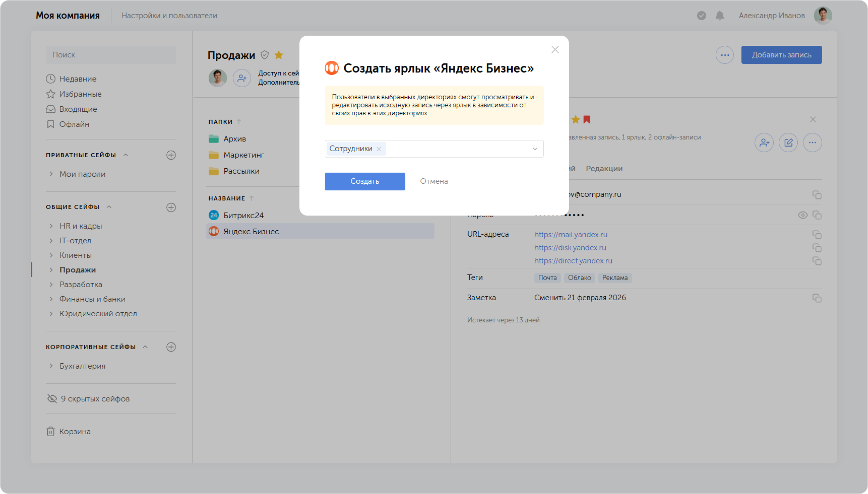The width and height of the screenshot is (868, 494).
Task: Click the notification bell icon
Action: click(719, 16)
